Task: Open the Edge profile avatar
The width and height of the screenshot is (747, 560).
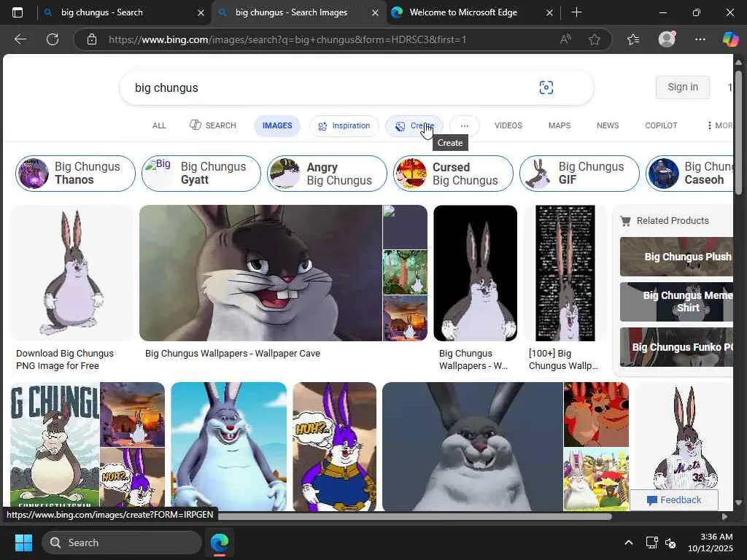Action: [x=667, y=39]
